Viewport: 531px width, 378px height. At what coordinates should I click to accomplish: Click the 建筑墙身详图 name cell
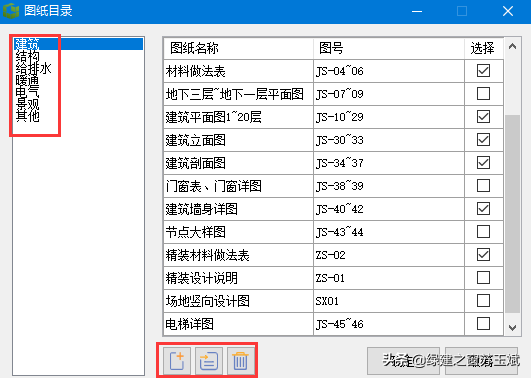point(238,209)
